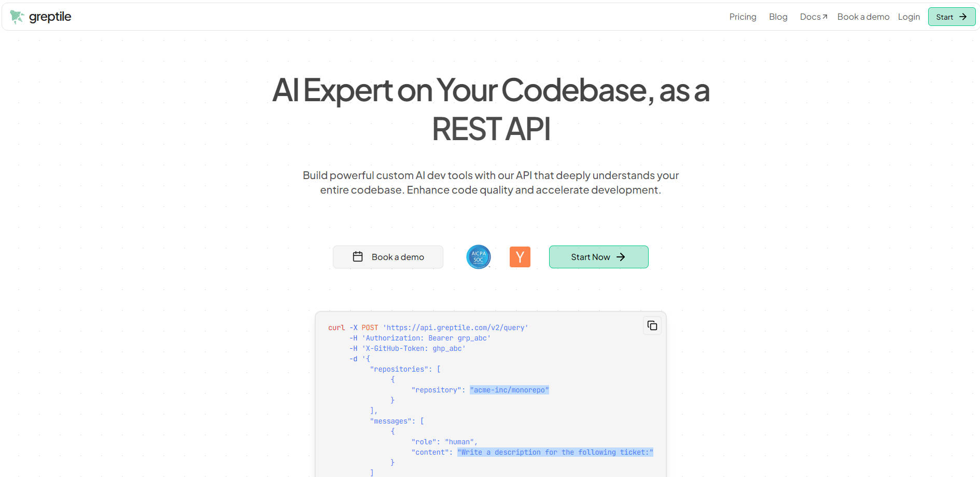Click the subheading starting Build powerful custom AI

pyautogui.click(x=491, y=183)
